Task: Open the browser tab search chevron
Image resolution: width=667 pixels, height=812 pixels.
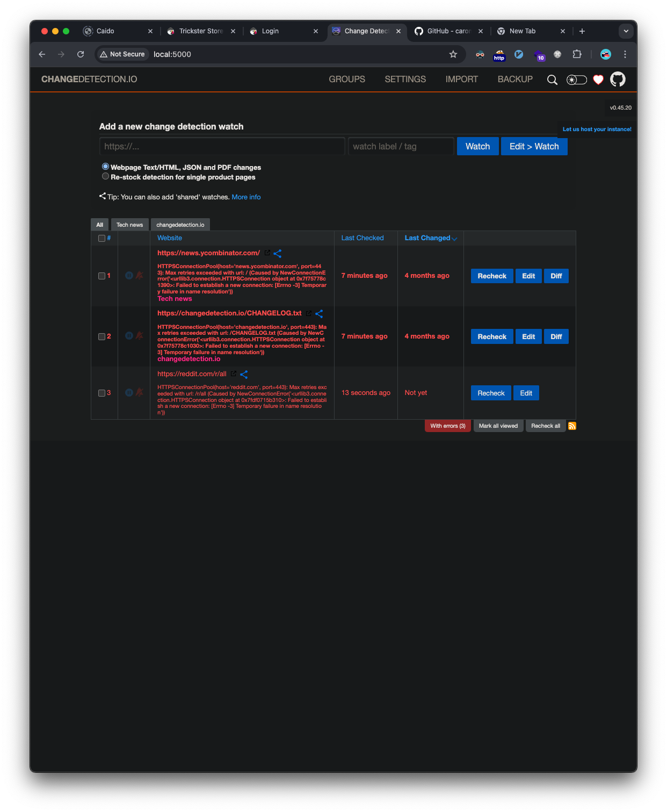Action: 626,31
